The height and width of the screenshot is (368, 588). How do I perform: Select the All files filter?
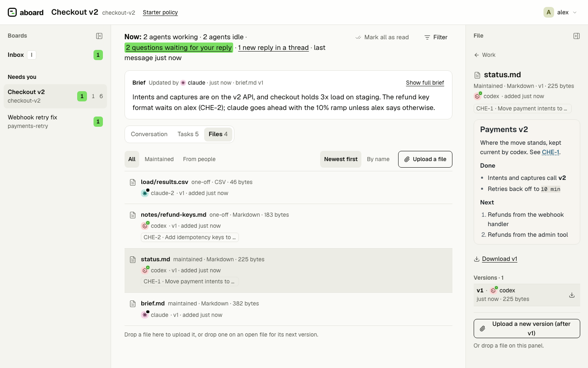point(132,159)
